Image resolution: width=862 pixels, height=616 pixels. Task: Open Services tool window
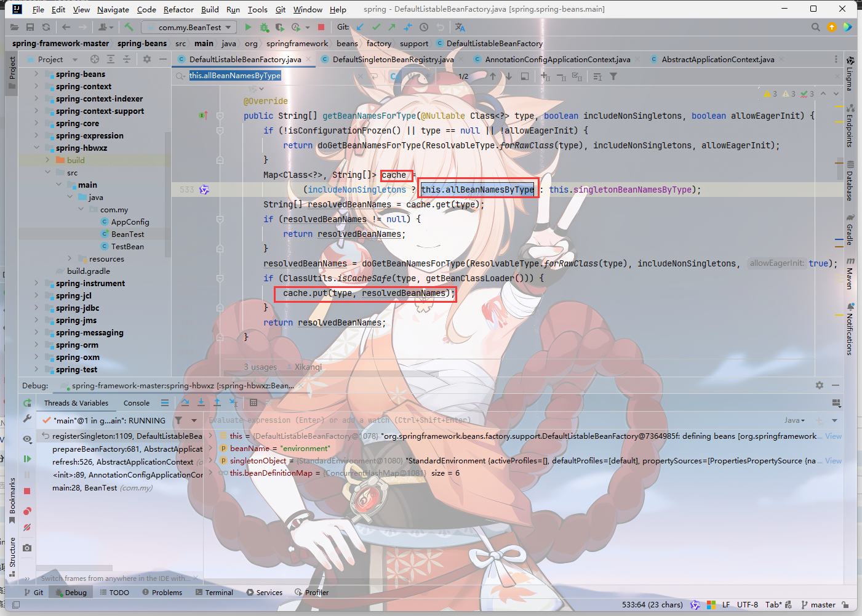(x=265, y=593)
